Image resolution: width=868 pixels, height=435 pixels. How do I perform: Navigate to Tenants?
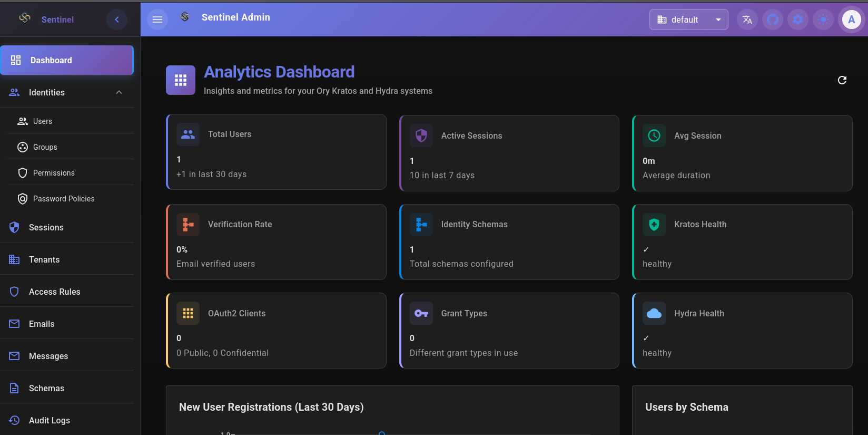pyautogui.click(x=67, y=259)
